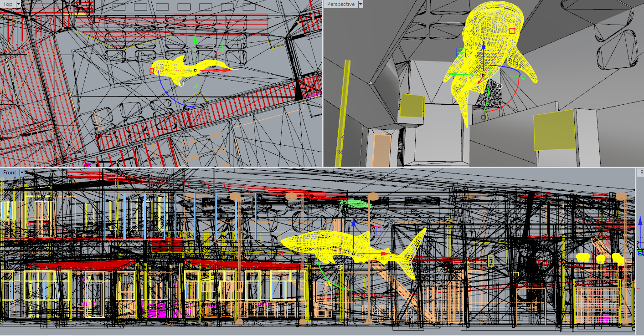Viewport: 644px width, 336px height.
Task: Click the gumball menu ball in Front viewport
Action: 340,267
